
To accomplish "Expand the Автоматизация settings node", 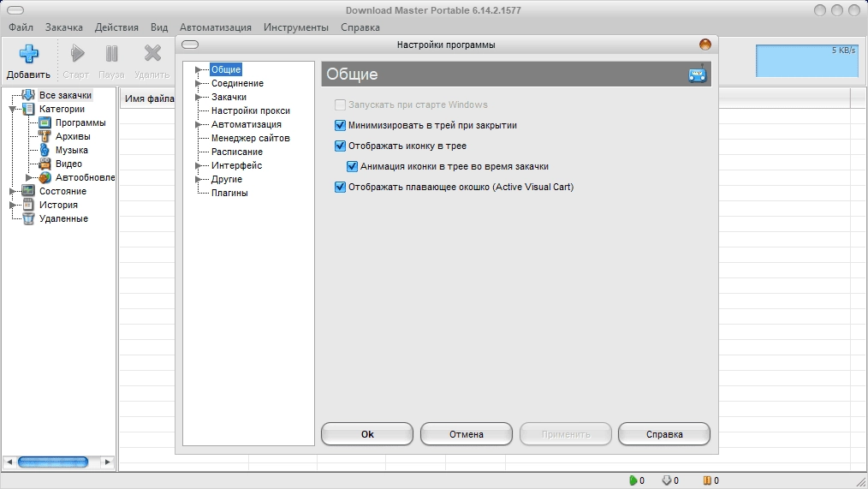I will click(198, 124).
